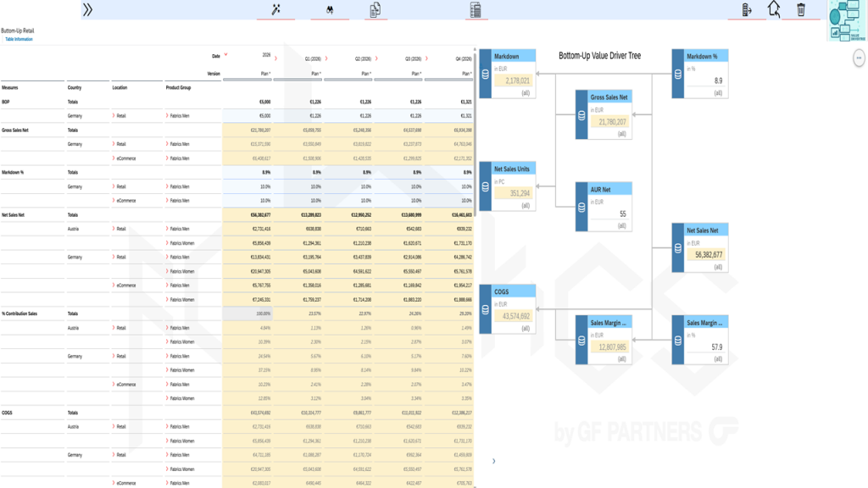Screen dimensions: 868x488
Task: Click the export data icon
Action: [x=747, y=9]
